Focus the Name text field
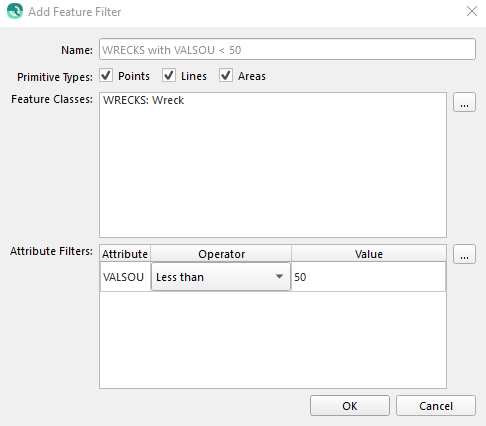The image size is (486, 426). [287, 50]
